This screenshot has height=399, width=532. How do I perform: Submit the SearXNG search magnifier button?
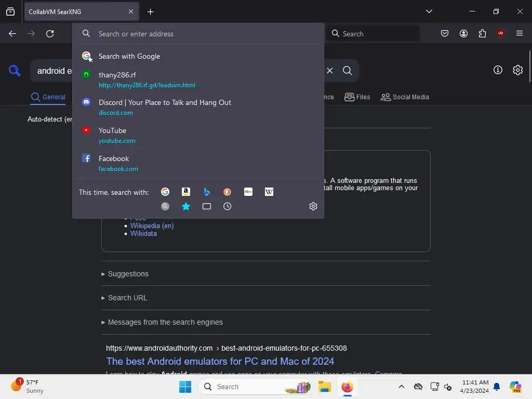tap(348, 71)
